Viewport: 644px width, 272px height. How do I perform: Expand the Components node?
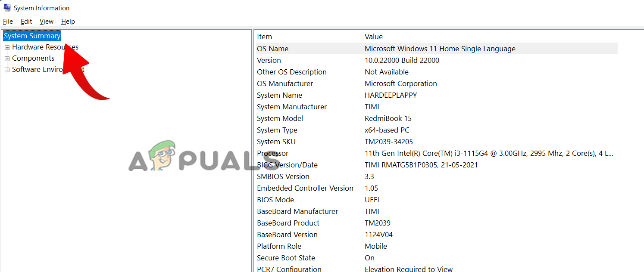(x=7, y=59)
